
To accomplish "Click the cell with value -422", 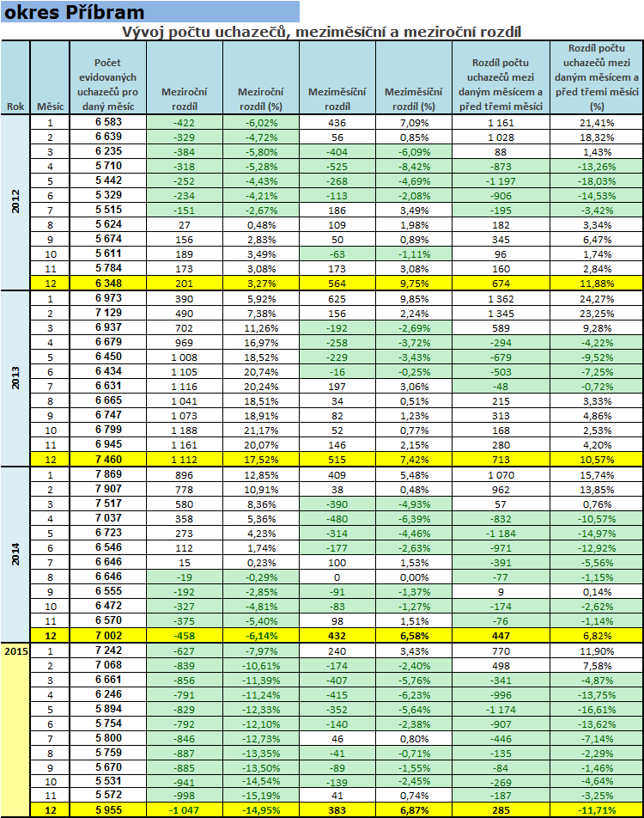I will pyautogui.click(x=185, y=123).
